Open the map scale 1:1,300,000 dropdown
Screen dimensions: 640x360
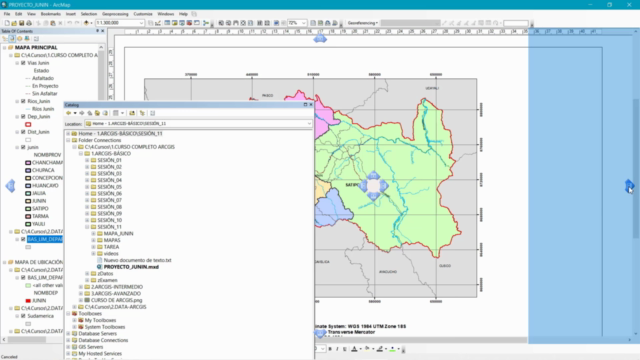click(x=141, y=23)
